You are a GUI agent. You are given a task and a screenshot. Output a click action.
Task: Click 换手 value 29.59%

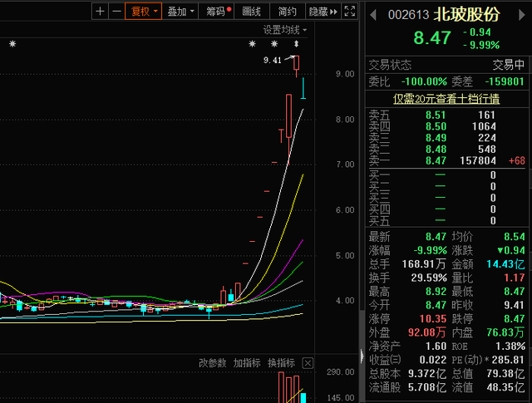(429, 278)
